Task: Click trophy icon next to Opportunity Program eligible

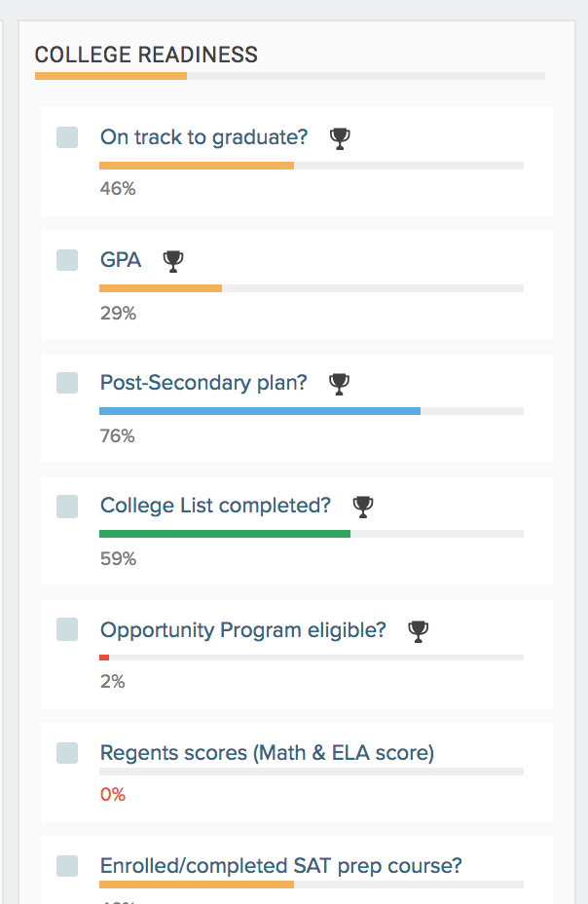Action: [x=419, y=631]
